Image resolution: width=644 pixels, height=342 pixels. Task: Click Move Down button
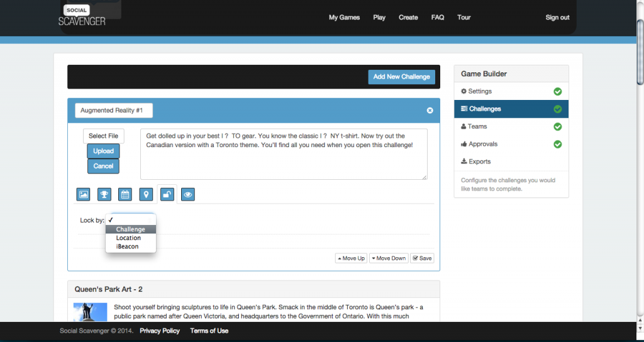tap(389, 258)
